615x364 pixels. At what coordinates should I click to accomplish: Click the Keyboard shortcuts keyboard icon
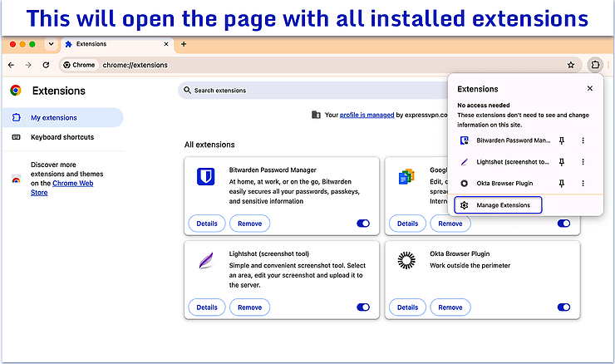point(16,137)
